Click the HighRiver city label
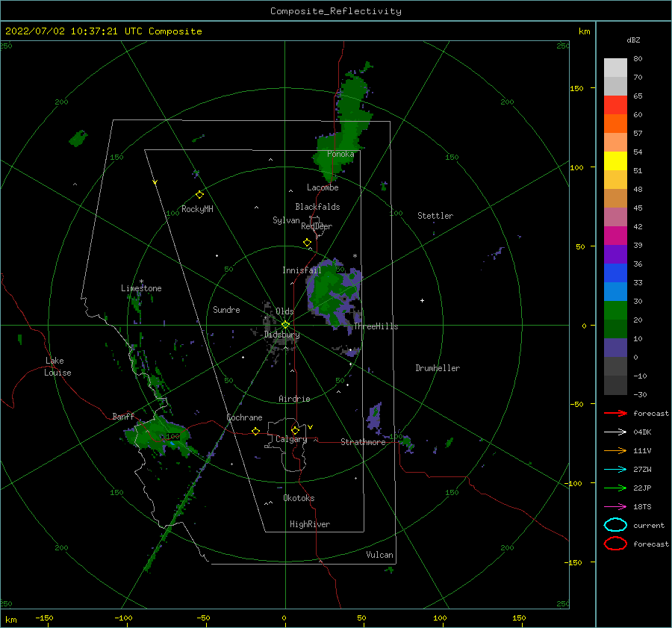This screenshot has height=628, width=672. pos(310,524)
